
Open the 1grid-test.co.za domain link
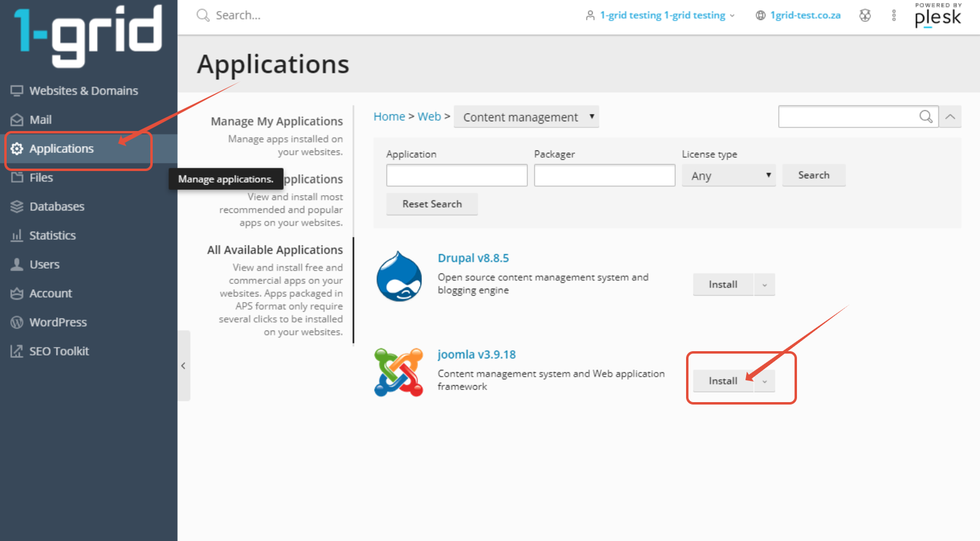point(805,15)
